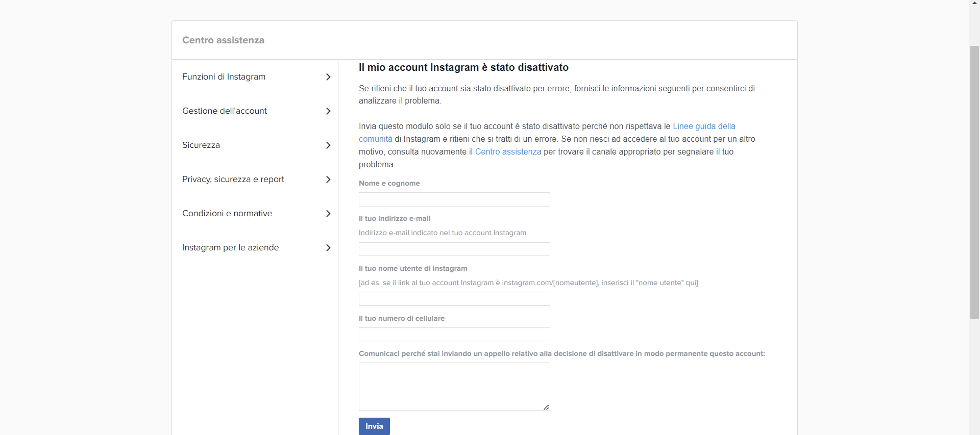Submit the form with the "Invia" button
This screenshot has height=435, width=980.
(374, 426)
